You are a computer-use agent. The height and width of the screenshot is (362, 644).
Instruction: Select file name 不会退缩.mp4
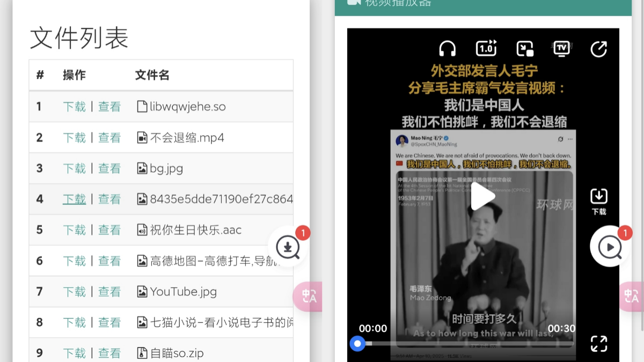(x=187, y=138)
